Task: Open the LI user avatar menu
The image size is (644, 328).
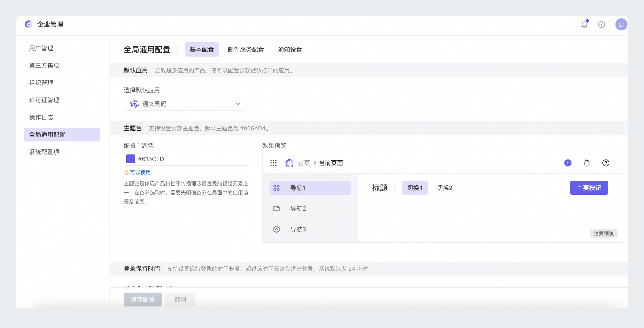Action: coord(621,24)
